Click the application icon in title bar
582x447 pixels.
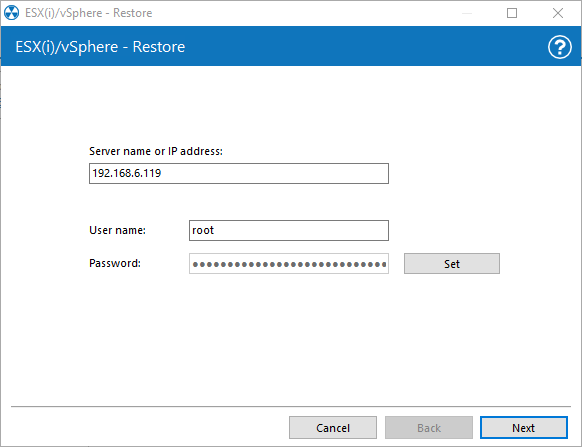pyautogui.click(x=11, y=13)
